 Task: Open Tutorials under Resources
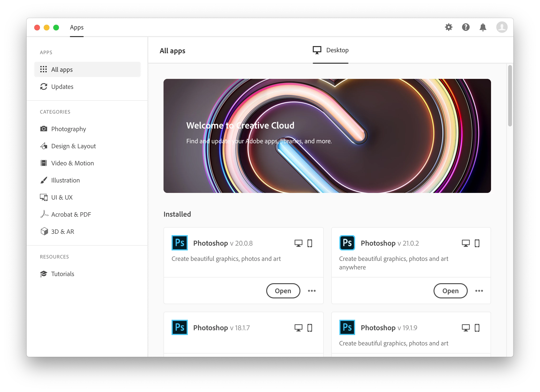click(x=63, y=274)
